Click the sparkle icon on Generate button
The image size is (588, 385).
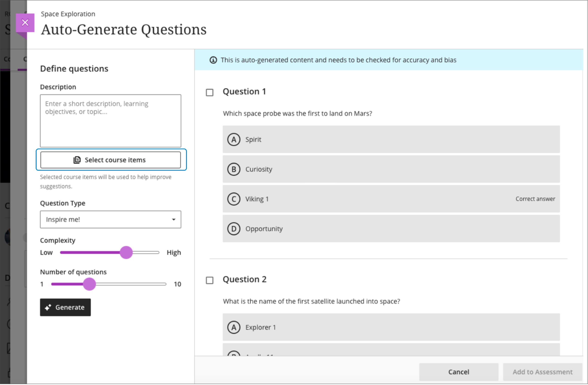48,307
